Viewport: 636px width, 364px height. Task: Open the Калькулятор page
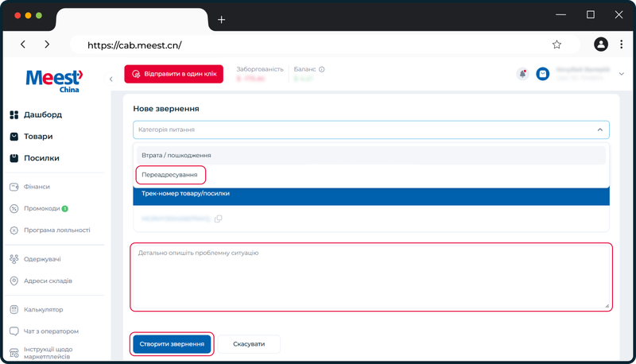coord(44,309)
